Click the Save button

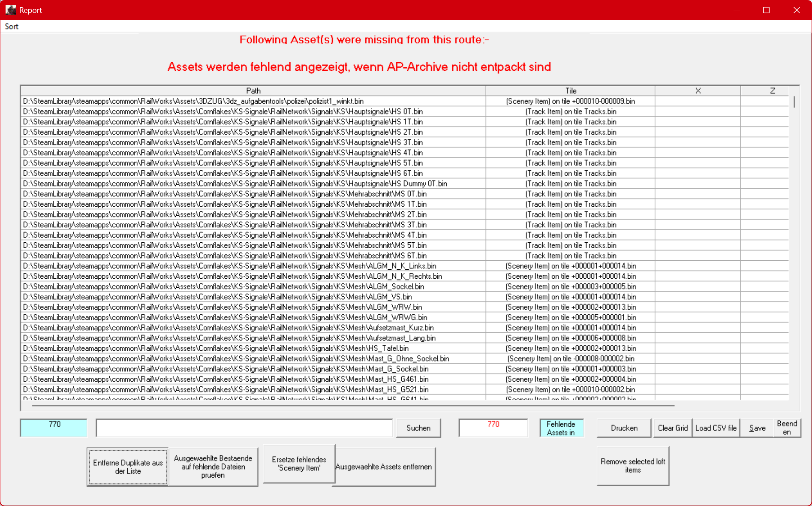(x=757, y=428)
